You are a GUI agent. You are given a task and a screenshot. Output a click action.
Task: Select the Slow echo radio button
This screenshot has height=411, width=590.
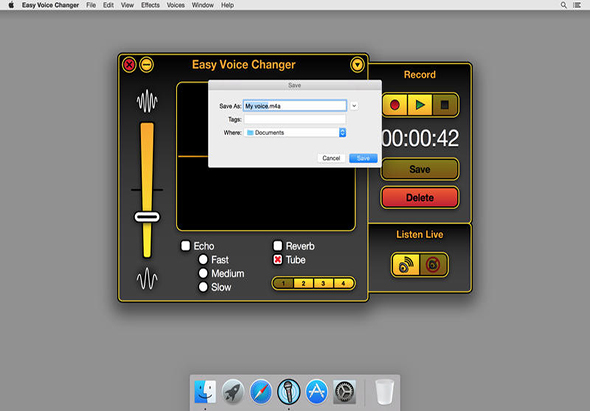pos(203,287)
